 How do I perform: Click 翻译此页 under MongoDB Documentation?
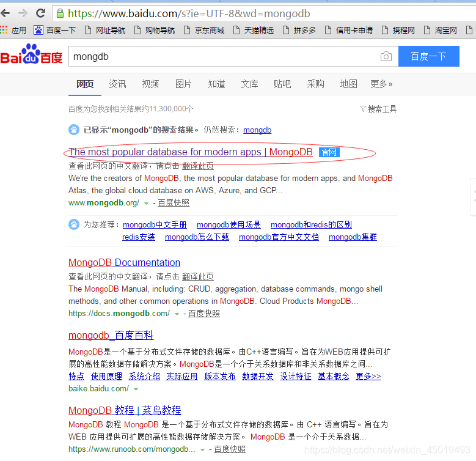[198, 276]
